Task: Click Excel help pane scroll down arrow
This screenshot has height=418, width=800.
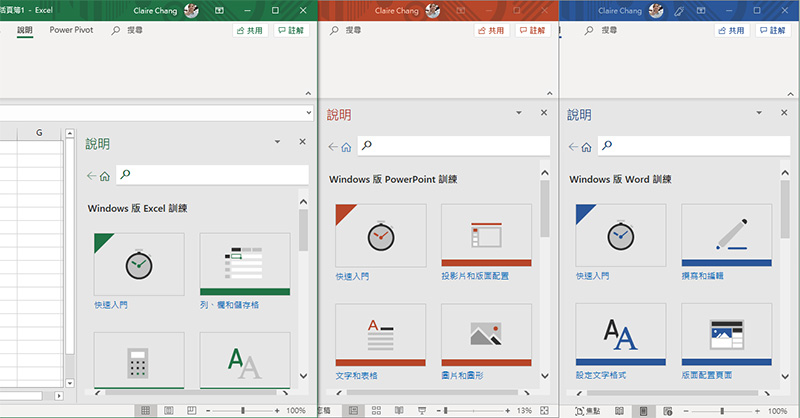Action: coord(304,376)
